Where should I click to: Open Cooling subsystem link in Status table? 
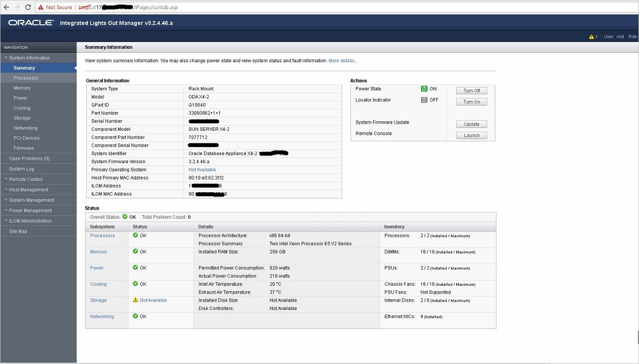point(98,284)
